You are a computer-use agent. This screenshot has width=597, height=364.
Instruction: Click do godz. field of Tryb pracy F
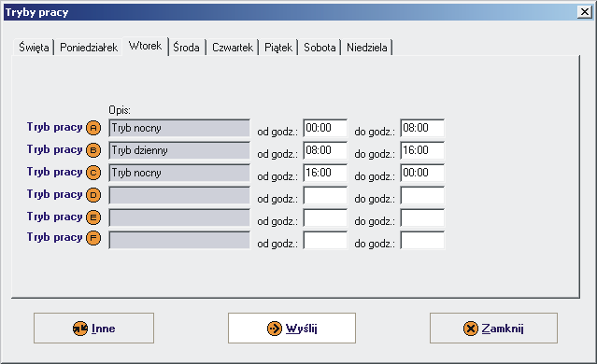422,241
